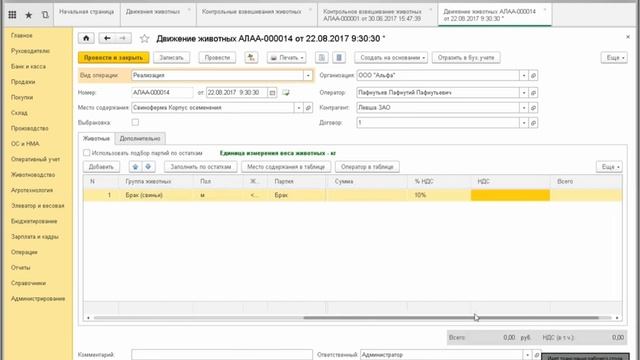Open Контрагент linked record icon
This screenshot has width=640, height=360.
pyautogui.click(x=533, y=108)
